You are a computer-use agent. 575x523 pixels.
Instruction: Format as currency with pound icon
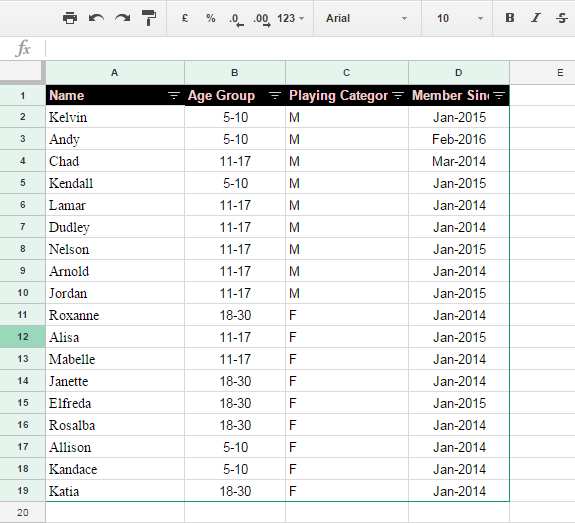(x=185, y=18)
